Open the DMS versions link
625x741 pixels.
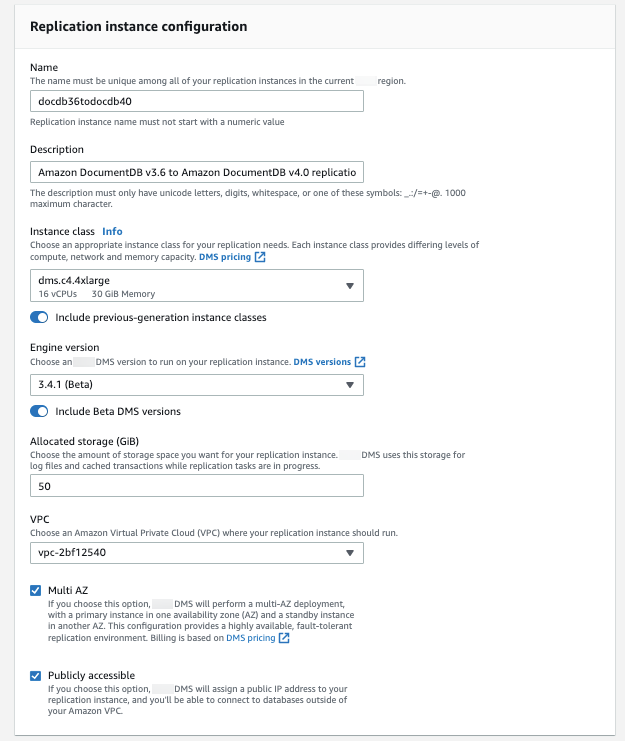coord(322,361)
